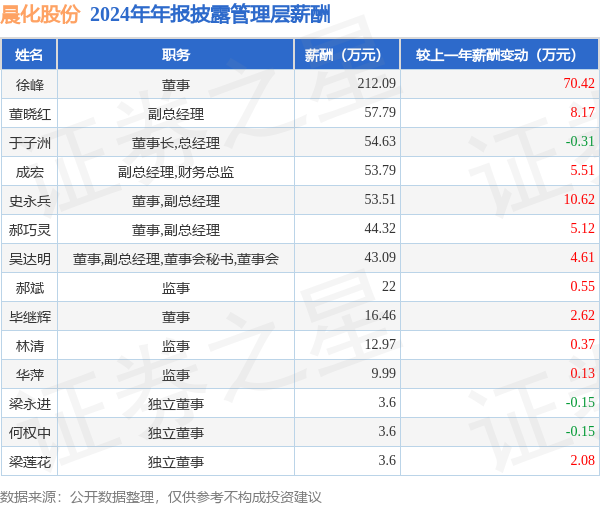Click 吴达明's position 董事,副总经理,董事会秘书,董事会
Screen dimensions: 600x506
tap(176, 259)
